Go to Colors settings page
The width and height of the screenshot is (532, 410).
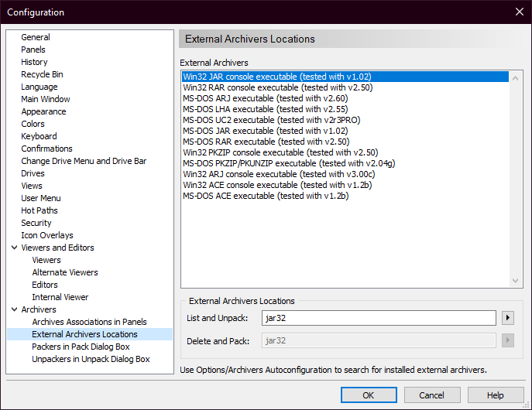tap(33, 124)
